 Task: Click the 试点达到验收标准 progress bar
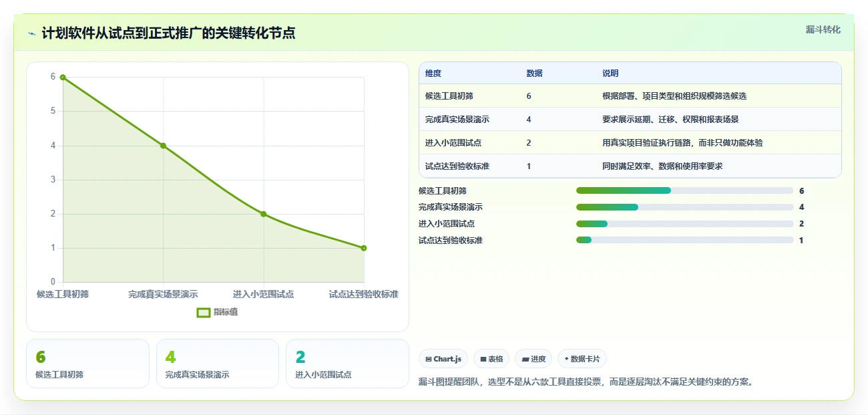[x=684, y=240]
